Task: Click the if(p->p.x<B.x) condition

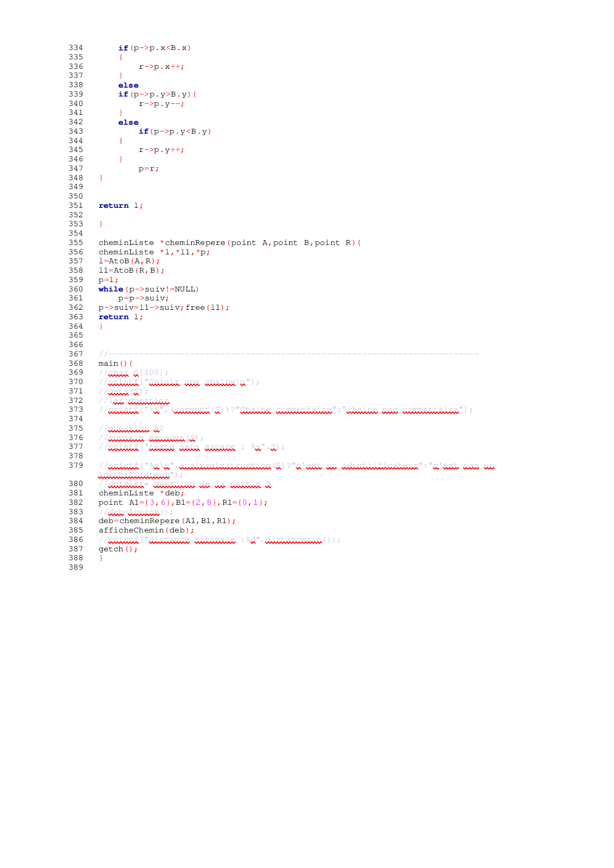Action: coord(154,48)
